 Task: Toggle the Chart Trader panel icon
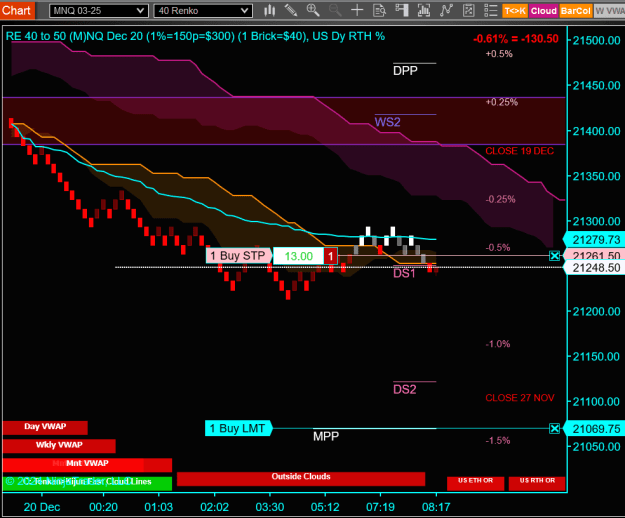coord(402,11)
